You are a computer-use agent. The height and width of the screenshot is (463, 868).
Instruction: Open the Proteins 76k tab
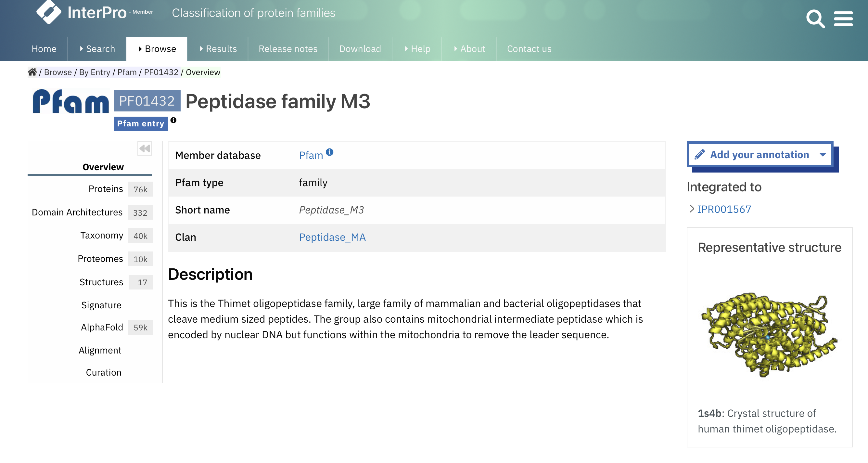(x=106, y=189)
